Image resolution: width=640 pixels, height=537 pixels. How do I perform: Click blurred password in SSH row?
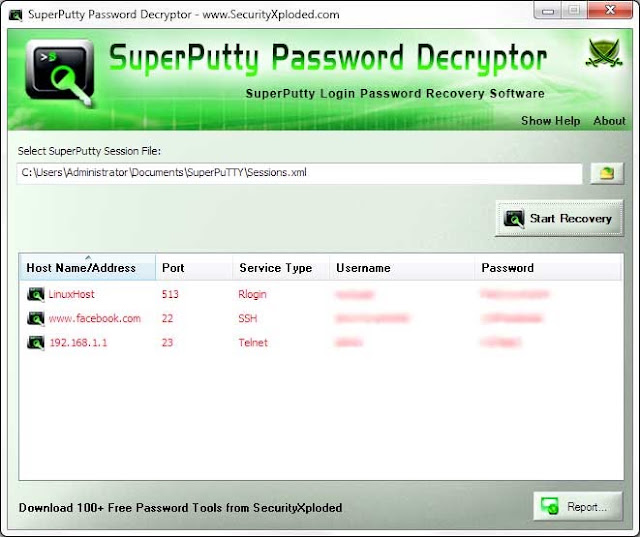(x=512, y=318)
